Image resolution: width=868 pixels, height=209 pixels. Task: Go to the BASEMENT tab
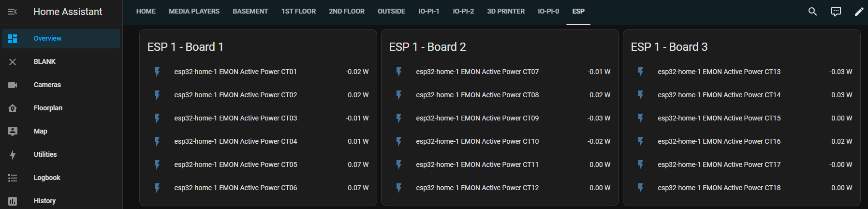(x=250, y=11)
